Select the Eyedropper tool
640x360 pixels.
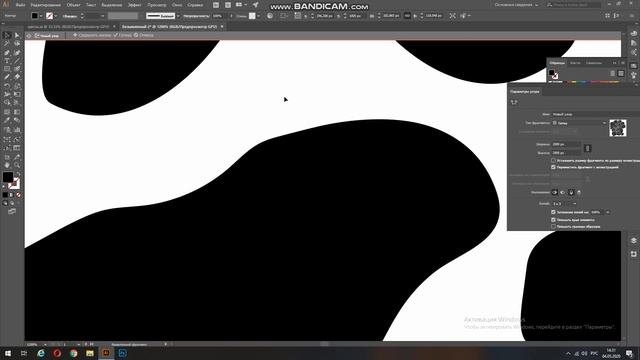pos(7,120)
